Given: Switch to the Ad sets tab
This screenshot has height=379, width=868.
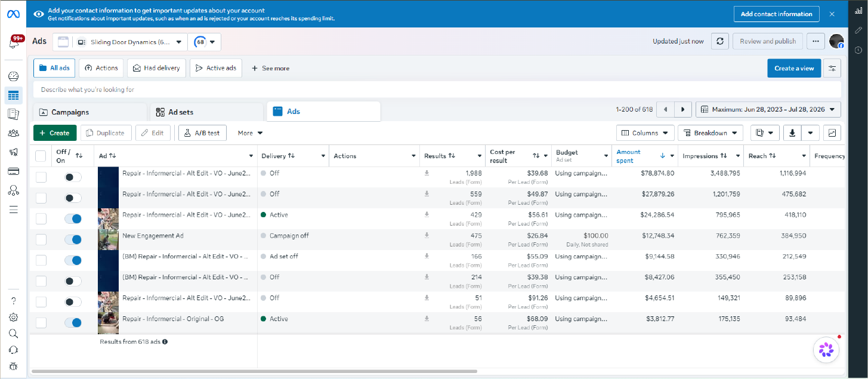Looking at the screenshot, I should [x=206, y=112].
